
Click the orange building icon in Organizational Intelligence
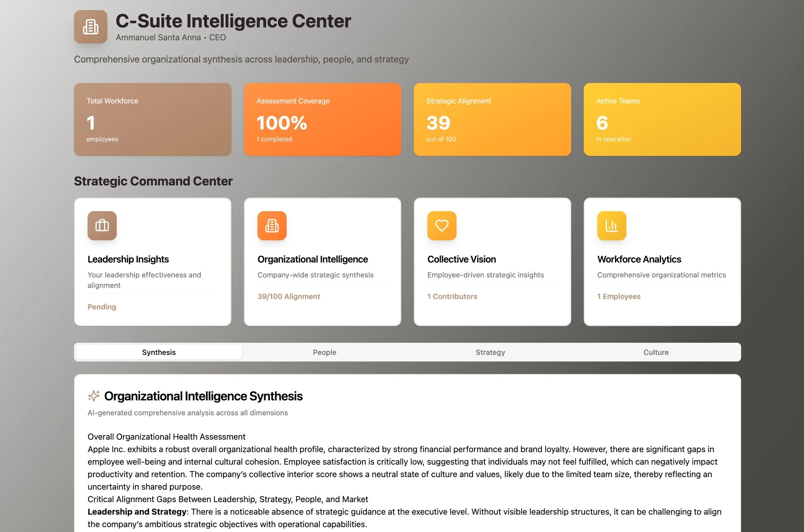(272, 226)
